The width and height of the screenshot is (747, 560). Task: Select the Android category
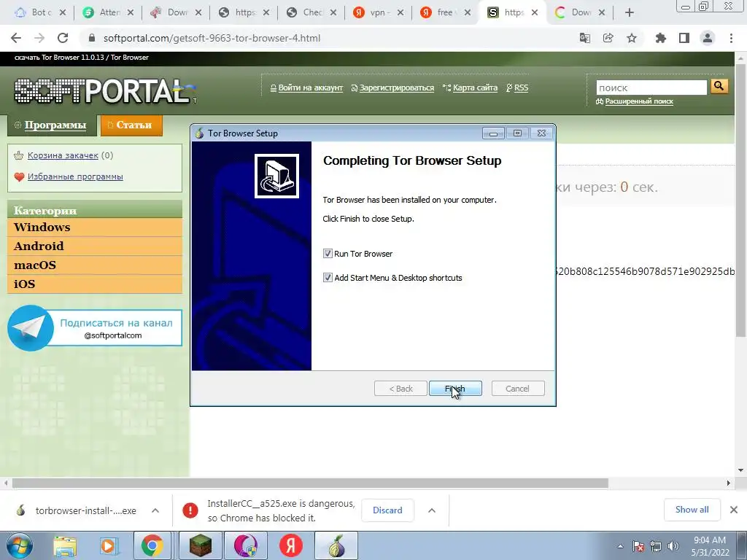click(95, 246)
